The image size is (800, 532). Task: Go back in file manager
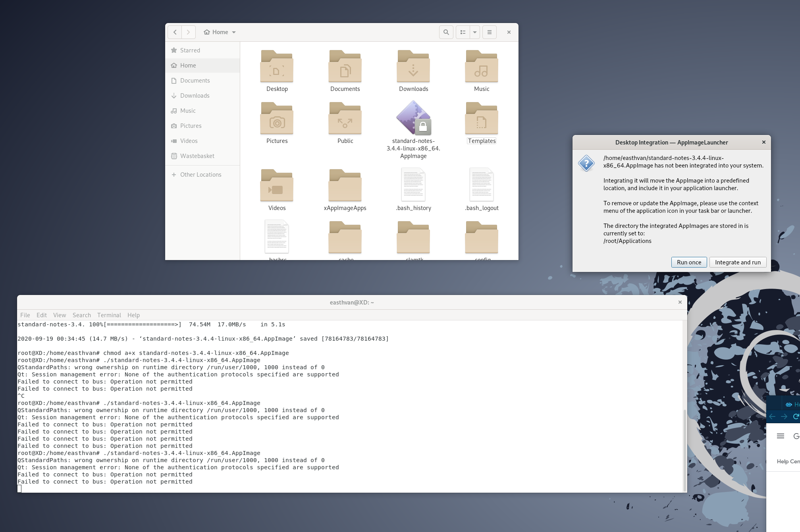click(x=175, y=32)
